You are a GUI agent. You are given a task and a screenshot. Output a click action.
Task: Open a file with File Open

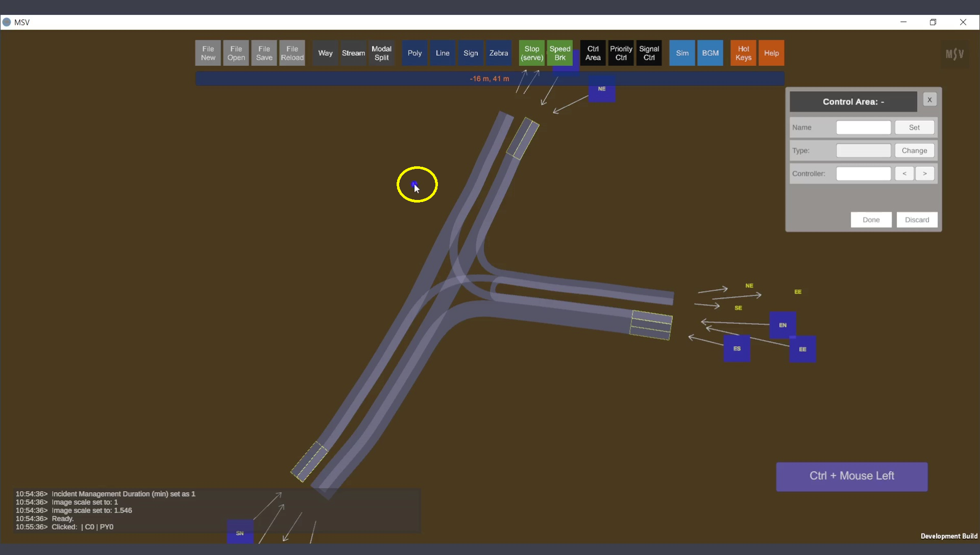pyautogui.click(x=236, y=53)
